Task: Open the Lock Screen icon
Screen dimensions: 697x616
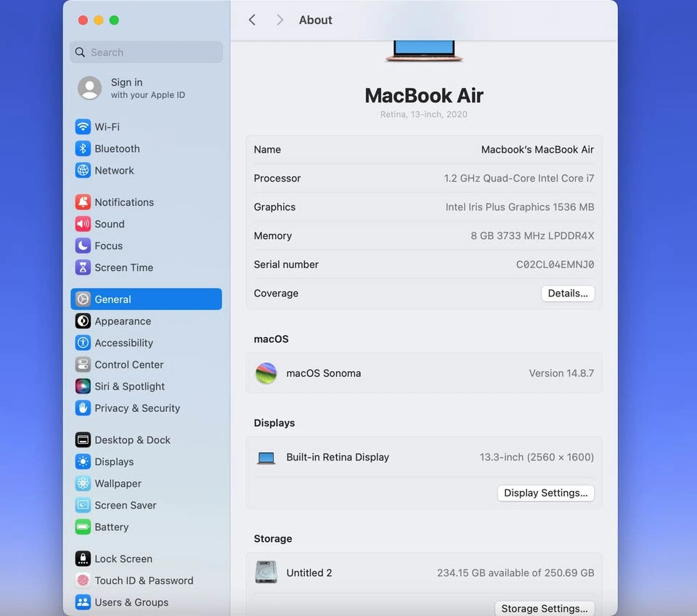Action: (x=83, y=559)
